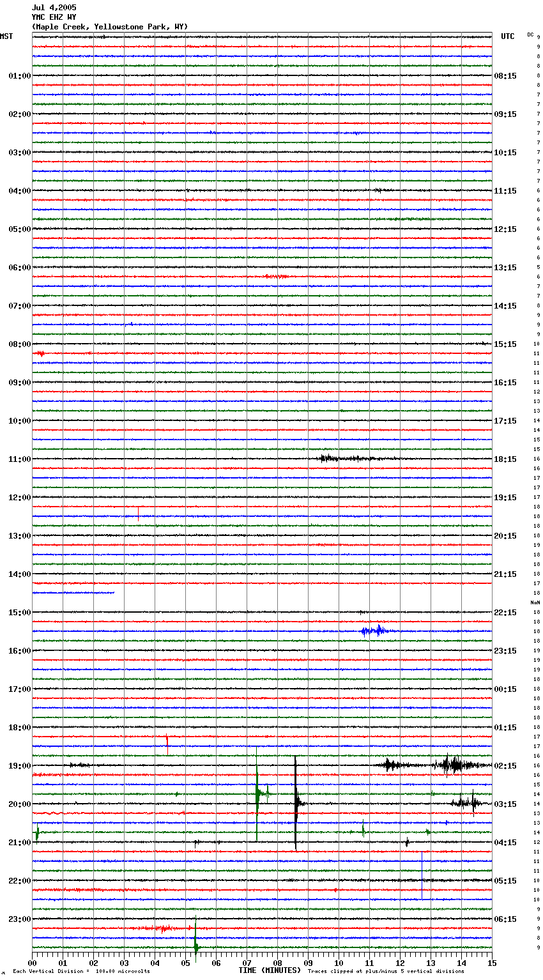Click the 02:15 UTC time label
Screen dimensions: 543x980
click(505, 766)
